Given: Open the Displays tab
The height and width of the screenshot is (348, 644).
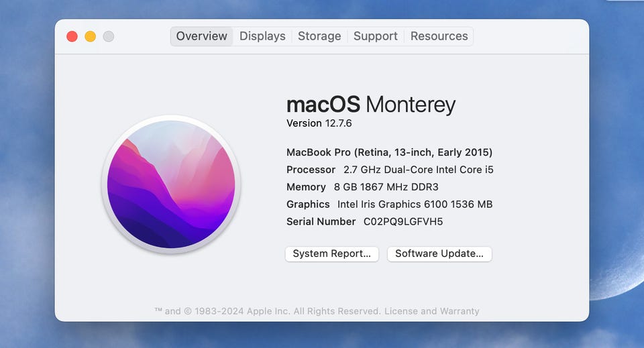Looking at the screenshot, I should point(262,36).
